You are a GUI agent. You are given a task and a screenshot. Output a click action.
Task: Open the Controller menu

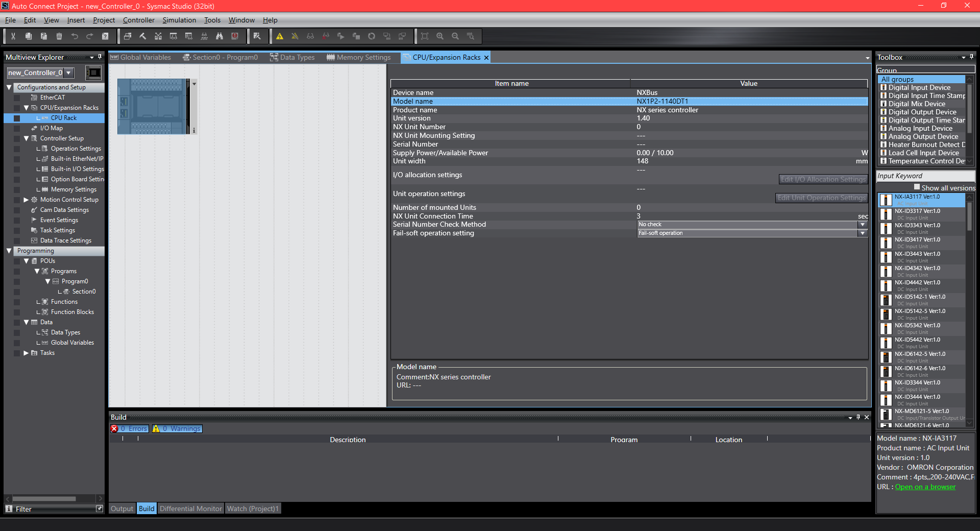pyautogui.click(x=138, y=20)
